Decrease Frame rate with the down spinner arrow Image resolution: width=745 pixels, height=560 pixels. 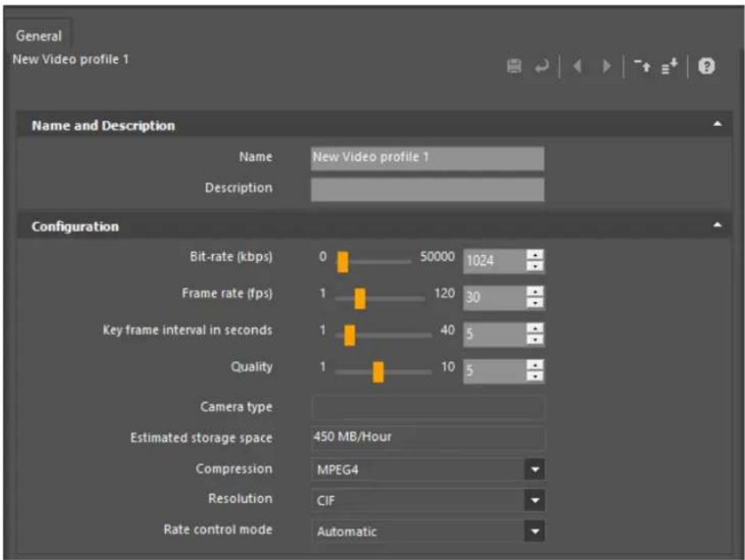535,303
